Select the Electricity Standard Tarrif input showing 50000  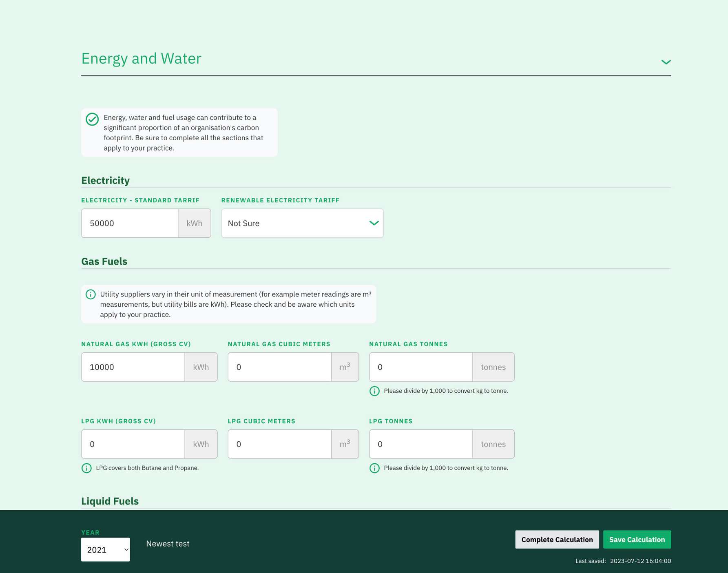point(130,223)
